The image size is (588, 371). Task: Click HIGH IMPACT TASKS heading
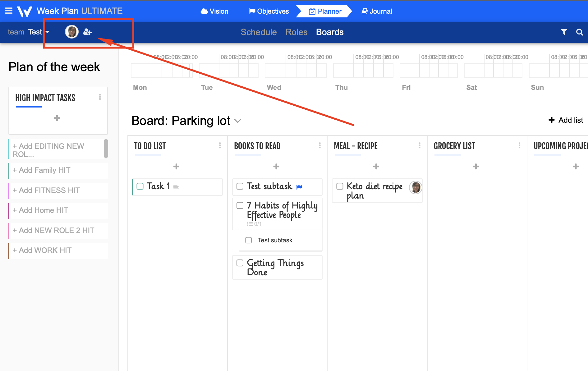coord(45,98)
